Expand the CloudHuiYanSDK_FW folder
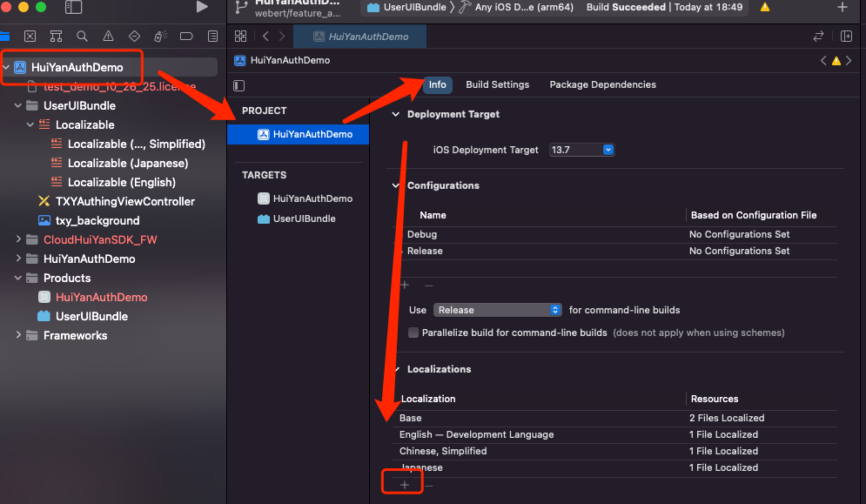 point(18,239)
